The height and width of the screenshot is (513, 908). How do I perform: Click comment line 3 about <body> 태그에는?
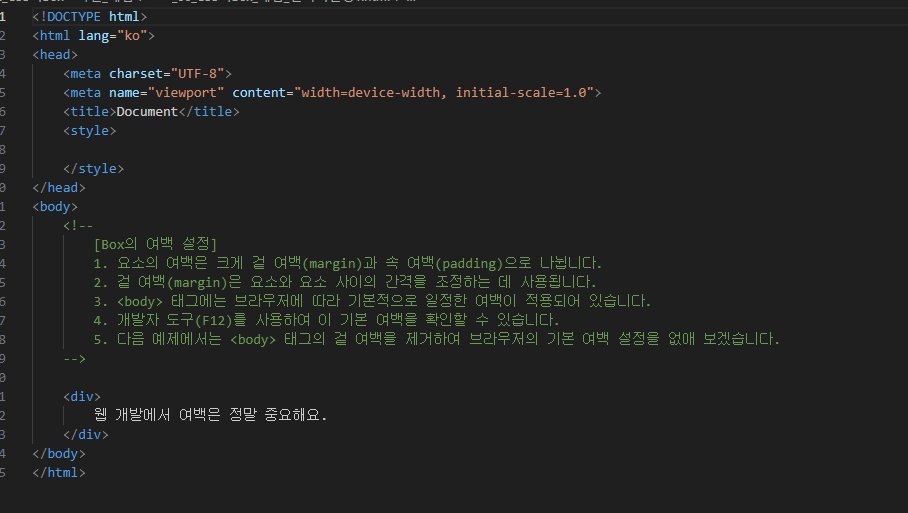pyautogui.click(x=372, y=301)
